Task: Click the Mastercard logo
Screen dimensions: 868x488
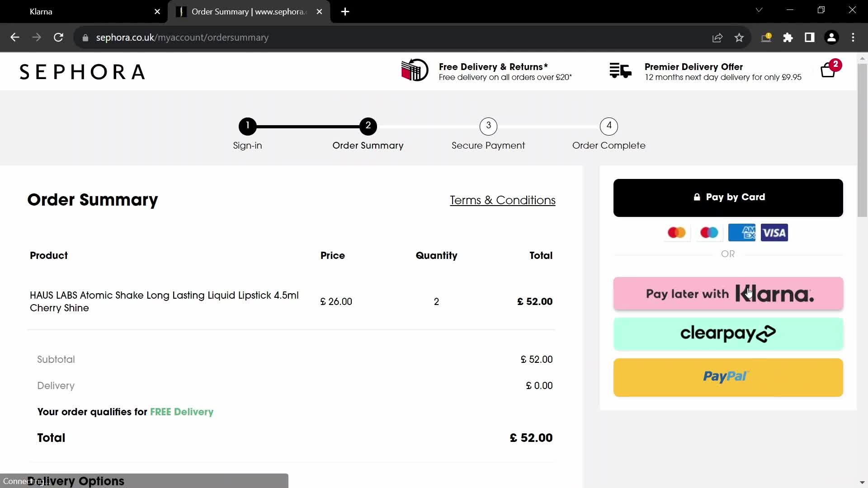Action: click(677, 233)
